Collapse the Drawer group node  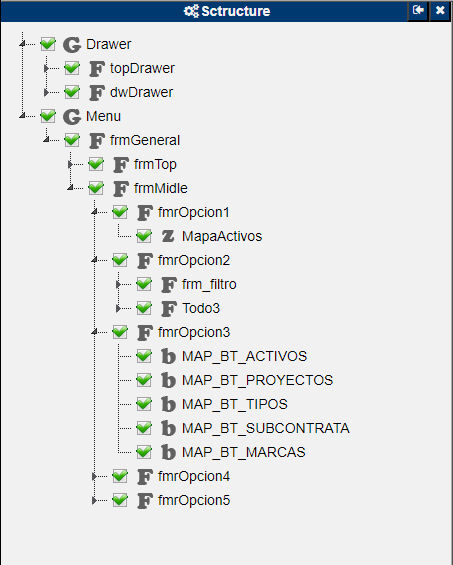[22, 44]
